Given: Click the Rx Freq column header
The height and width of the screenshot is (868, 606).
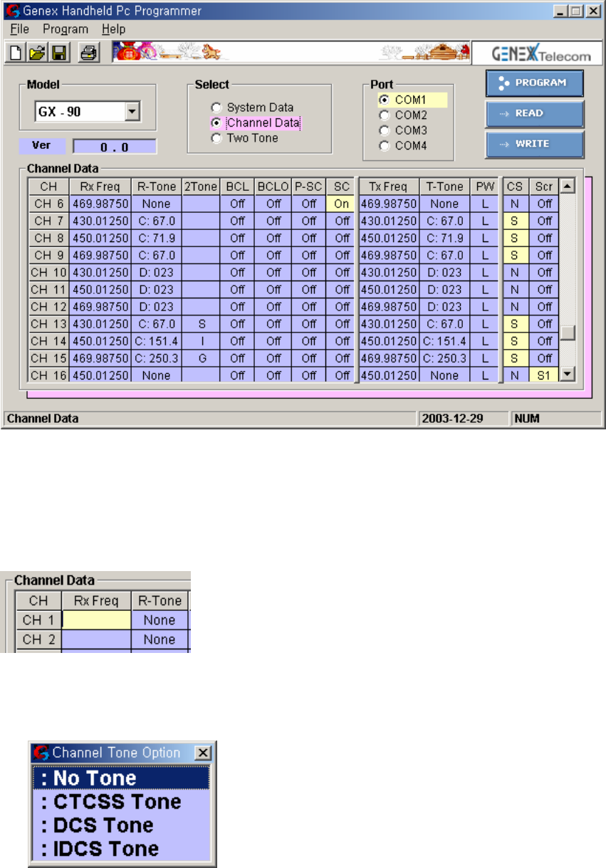Looking at the screenshot, I should coord(100,187).
